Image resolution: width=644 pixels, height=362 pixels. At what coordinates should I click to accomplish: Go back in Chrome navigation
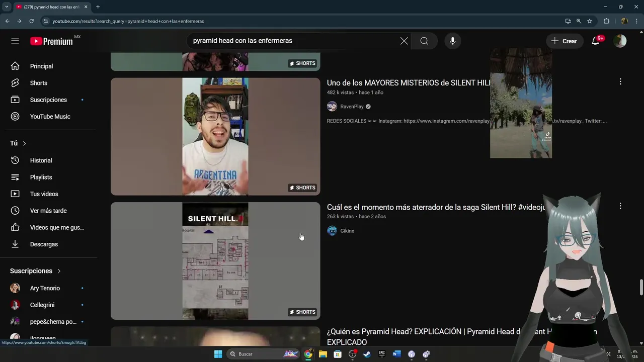point(7,21)
